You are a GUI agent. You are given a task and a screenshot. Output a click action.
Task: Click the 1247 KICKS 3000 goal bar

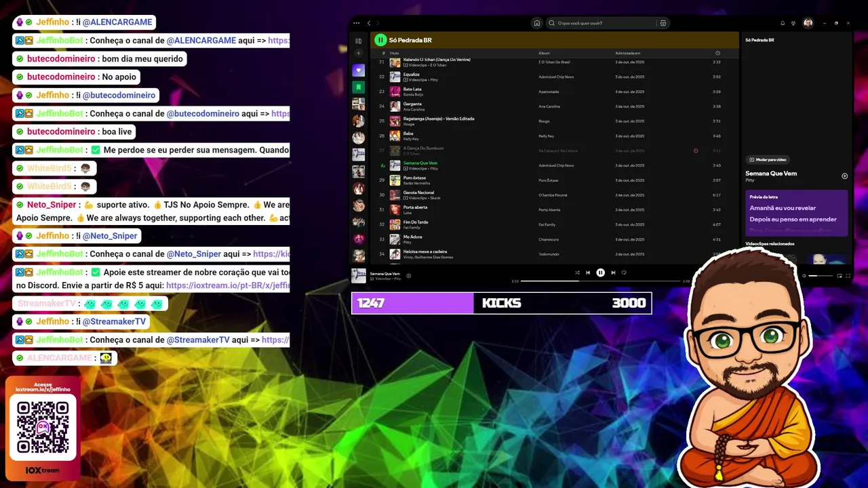pyautogui.click(x=502, y=303)
